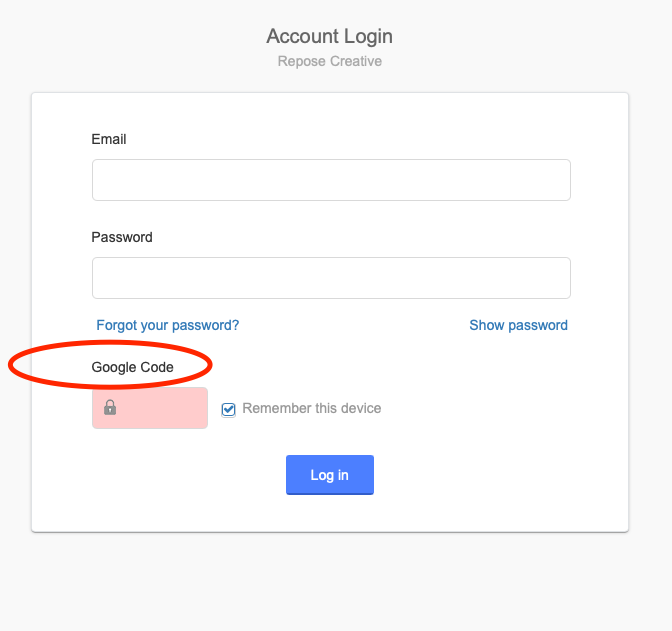Open the Forgot your password link
Viewport: 672px width, 631px height.
click(167, 325)
